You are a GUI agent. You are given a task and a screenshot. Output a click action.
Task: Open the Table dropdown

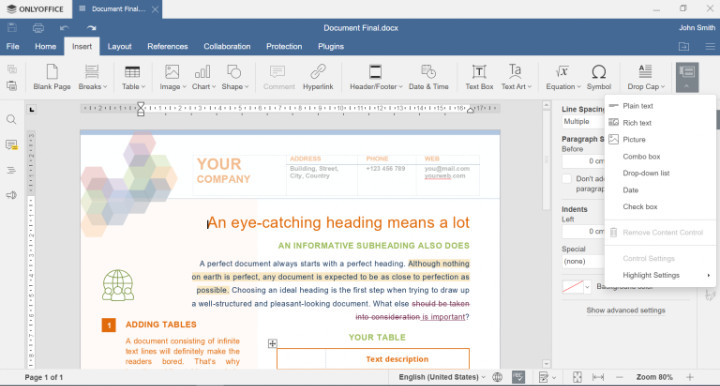(133, 77)
